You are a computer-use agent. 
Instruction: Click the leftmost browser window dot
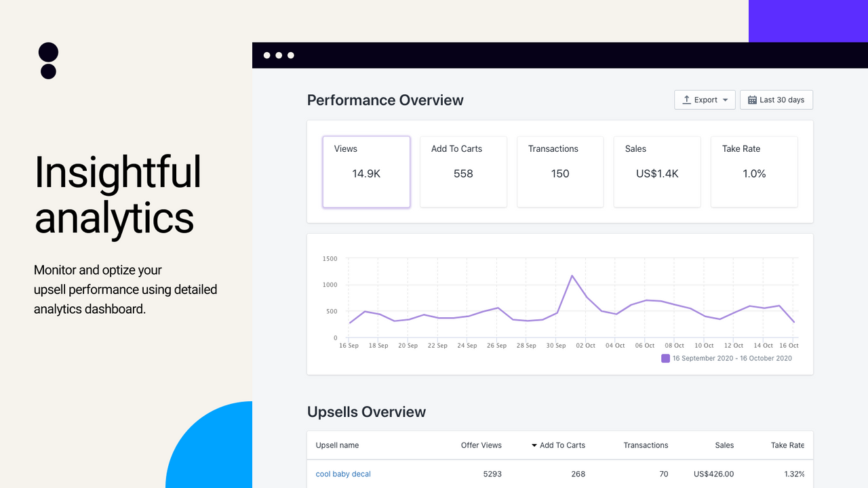267,55
